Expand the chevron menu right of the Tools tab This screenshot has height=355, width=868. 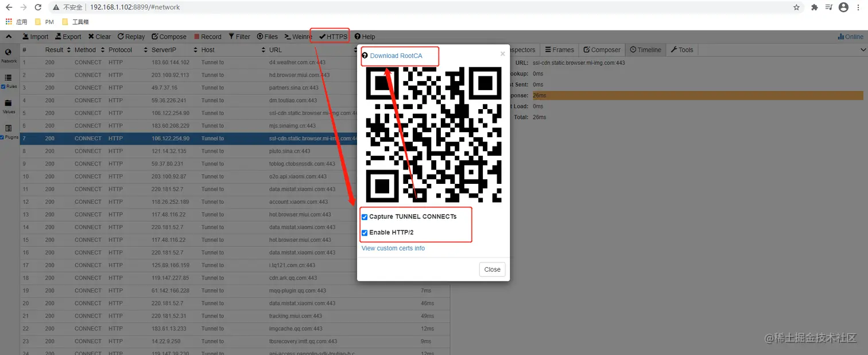point(863,50)
